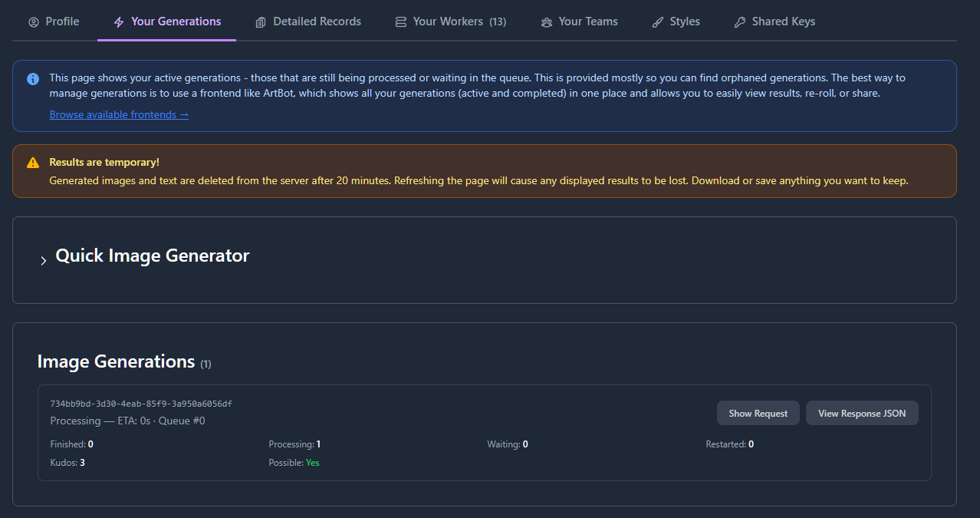Click the Processing ETA queue status line

coord(127,421)
